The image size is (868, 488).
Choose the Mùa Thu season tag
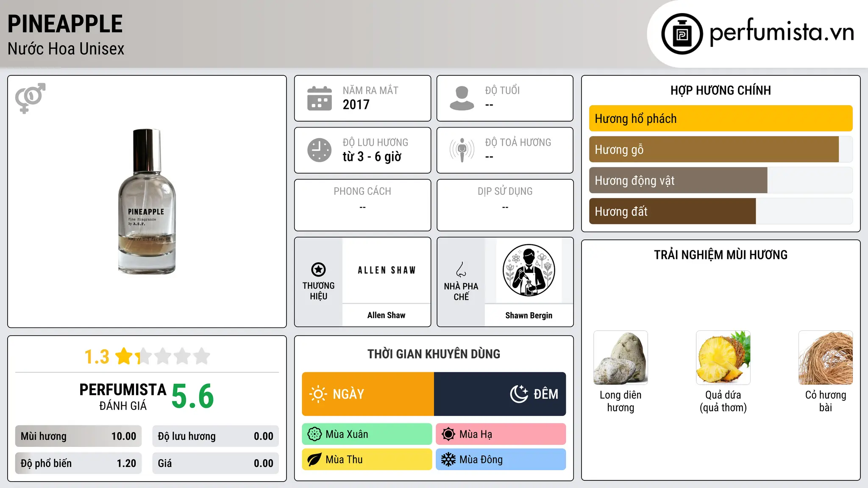coord(367,460)
